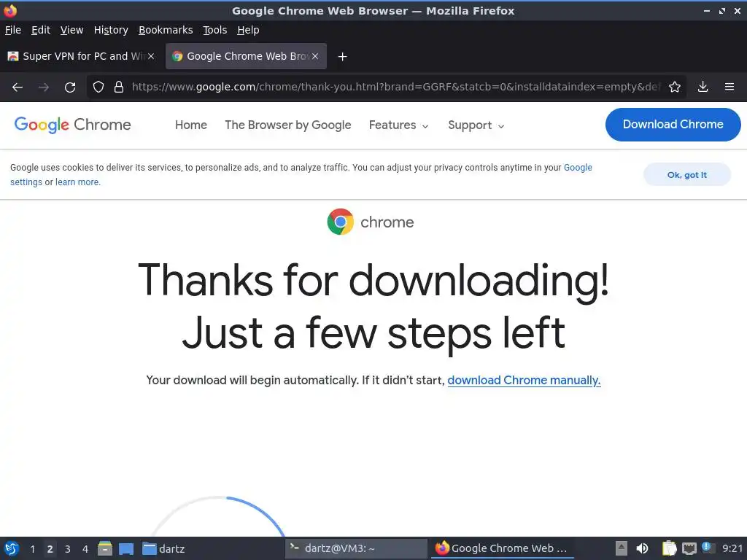This screenshot has height=560, width=747.
Task: Open the network connection tray icon
Action: (689, 549)
